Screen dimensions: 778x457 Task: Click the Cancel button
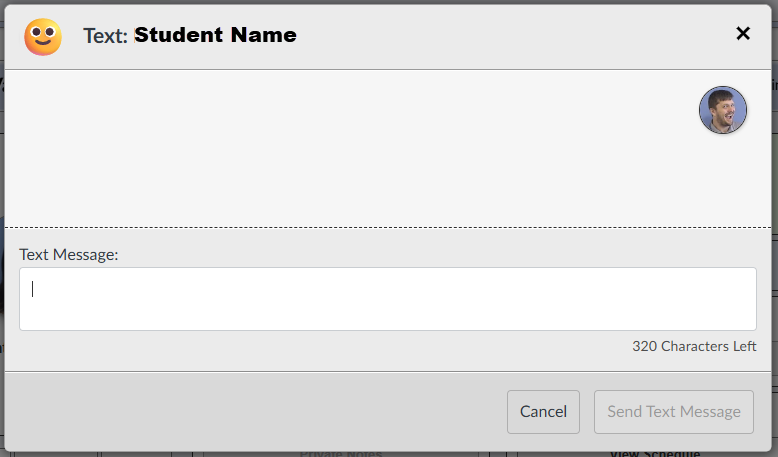(x=543, y=411)
